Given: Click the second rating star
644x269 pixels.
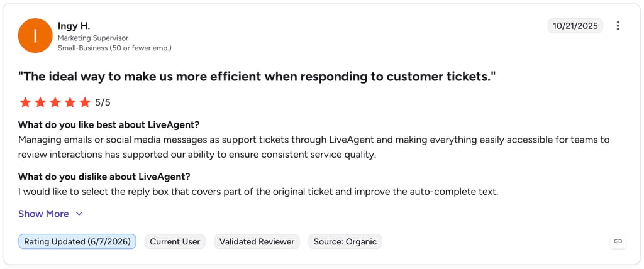Looking at the screenshot, I should click(40, 102).
